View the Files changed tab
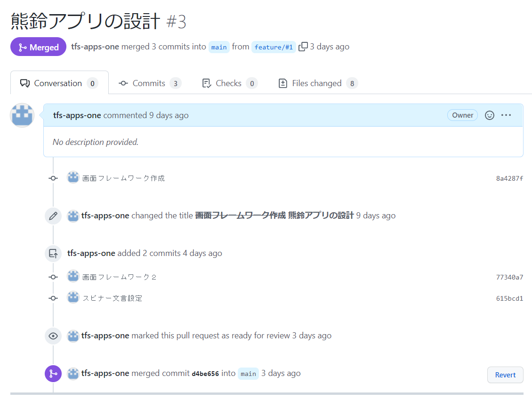Image resolution: width=532 pixels, height=400 pixels. pyautogui.click(x=318, y=83)
